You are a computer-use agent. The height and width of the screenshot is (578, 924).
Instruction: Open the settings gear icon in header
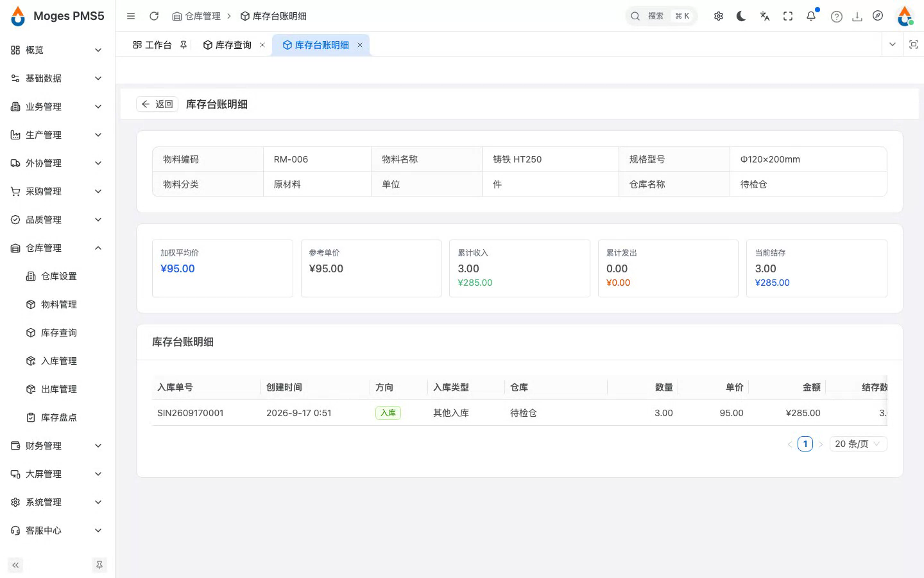(x=719, y=16)
